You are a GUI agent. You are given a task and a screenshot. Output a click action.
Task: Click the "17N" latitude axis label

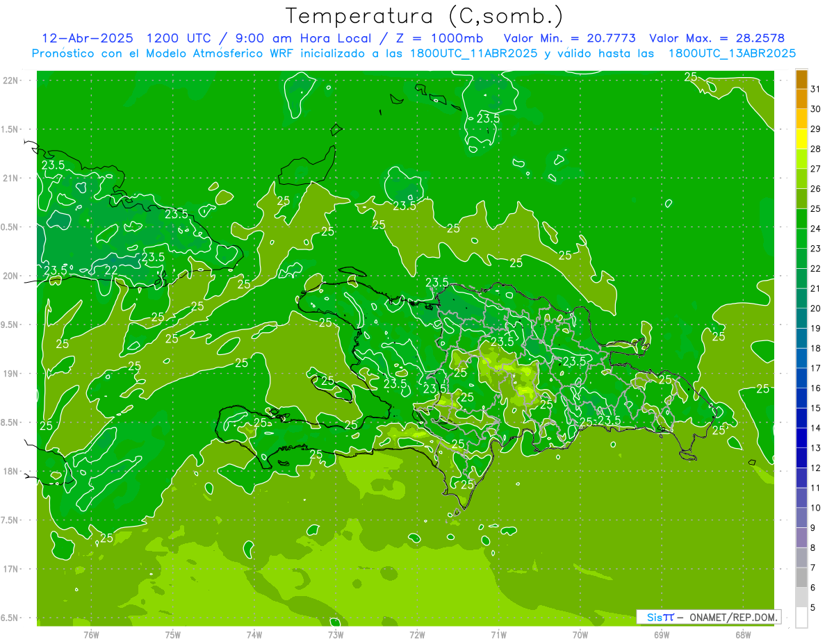[x=10, y=570]
